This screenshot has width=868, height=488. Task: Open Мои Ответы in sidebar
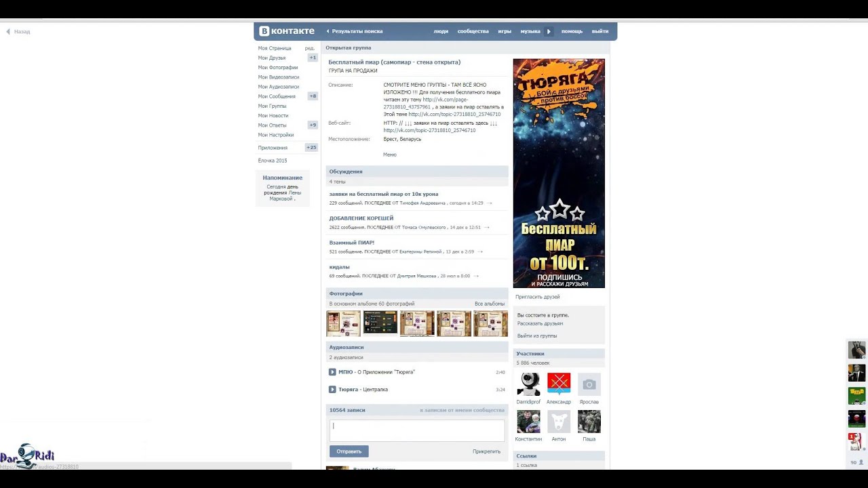click(x=272, y=125)
